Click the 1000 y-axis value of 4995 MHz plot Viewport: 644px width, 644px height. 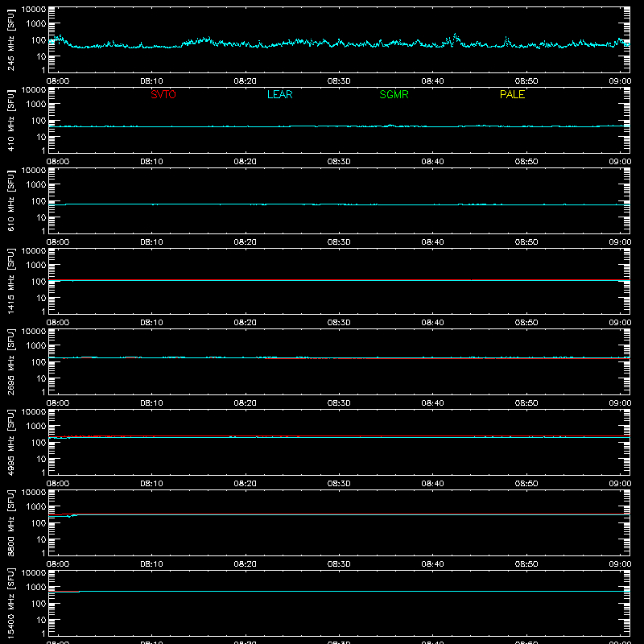click(x=36, y=427)
